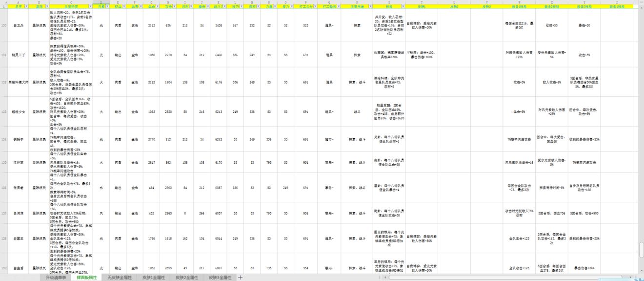This screenshot has width=644, height=281.
Task: Open the filter dropdown in column K header
Action: click(224, 7)
